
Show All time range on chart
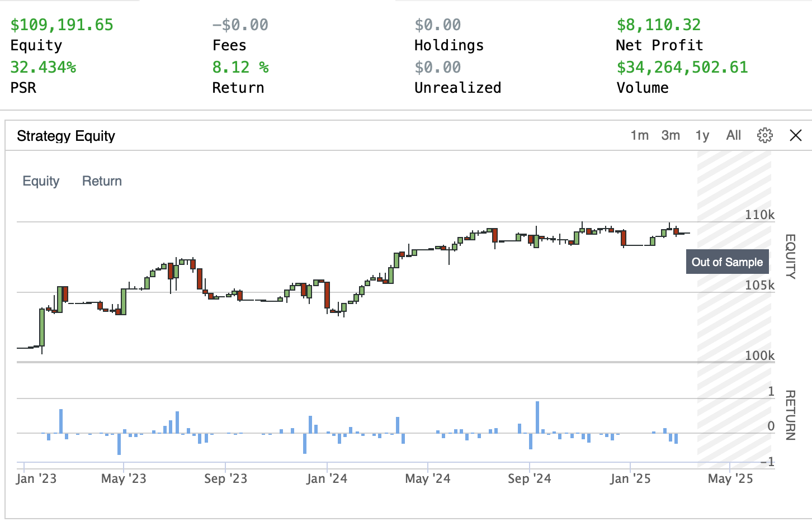click(734, 135)
